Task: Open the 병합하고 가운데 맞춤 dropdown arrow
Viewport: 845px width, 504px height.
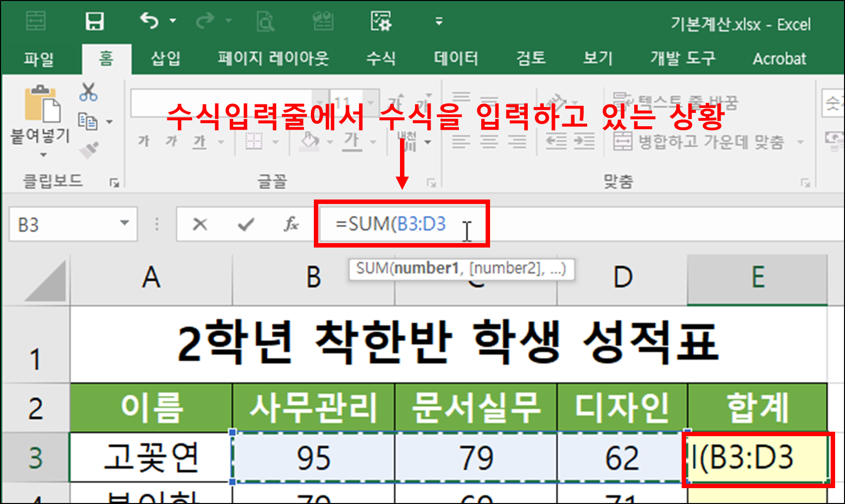Action: [800, 143]
